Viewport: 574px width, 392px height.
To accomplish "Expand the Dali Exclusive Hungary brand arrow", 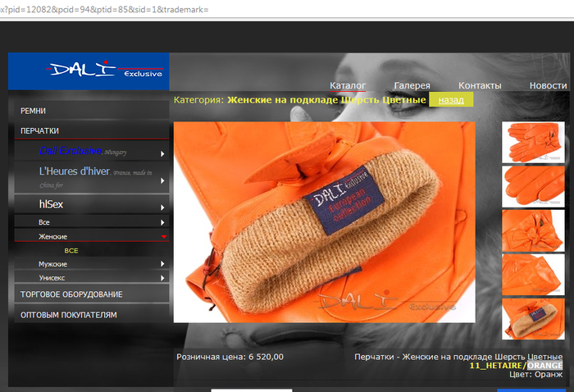I will (x=162, y=153).
